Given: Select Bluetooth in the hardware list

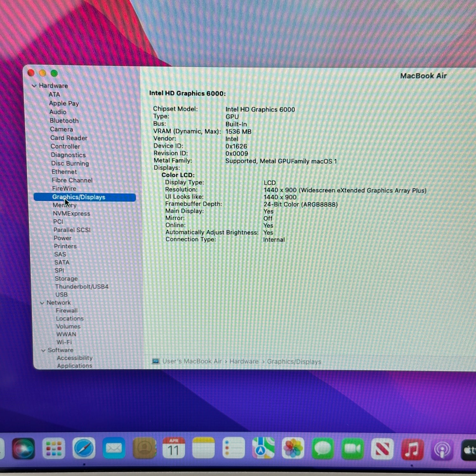Looking at the screenshot, I should 64,121.
